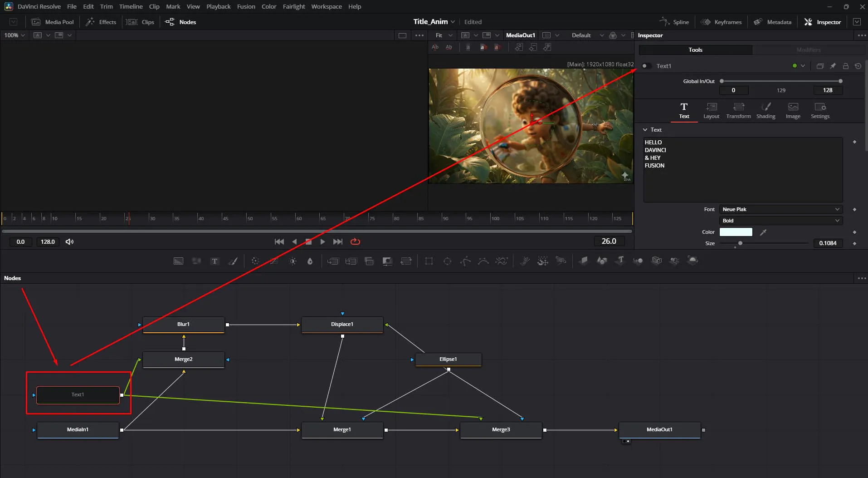Click the text Color swatch
The image size is (868, 478).
[x=736, y=232]
